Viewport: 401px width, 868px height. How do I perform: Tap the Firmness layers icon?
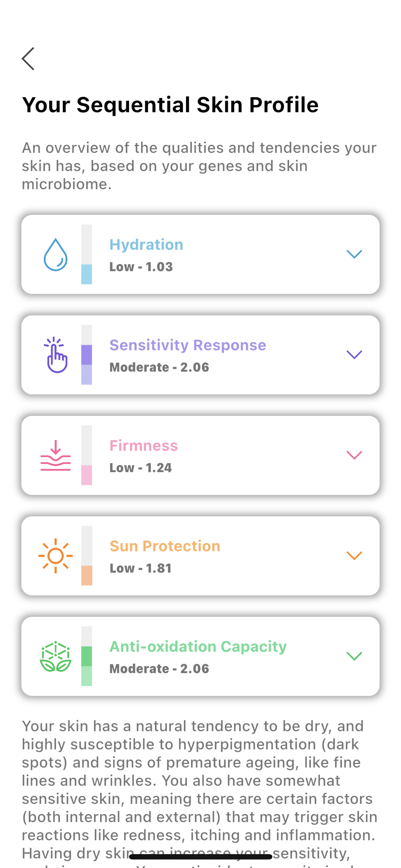[56, 455]
